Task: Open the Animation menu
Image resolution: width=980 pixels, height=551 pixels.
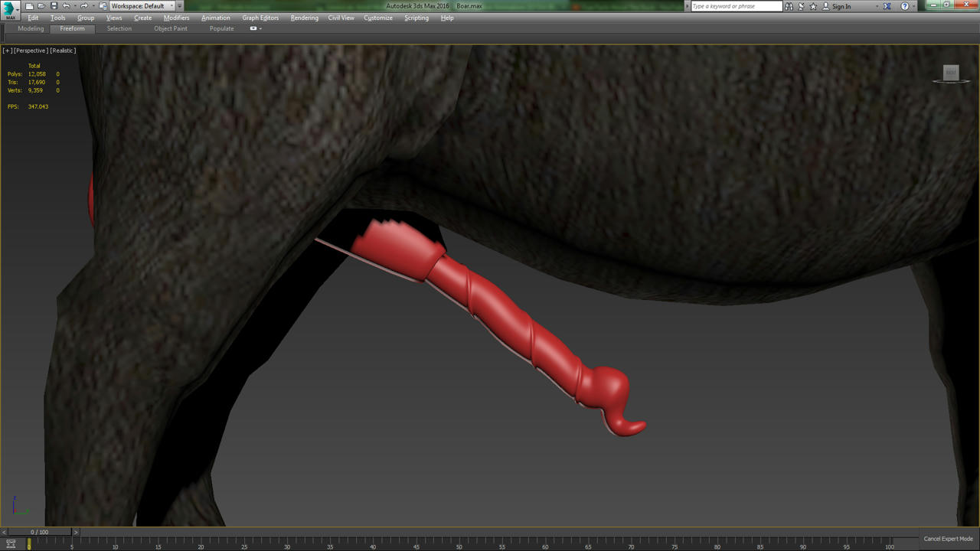Action: coord(216,18)
